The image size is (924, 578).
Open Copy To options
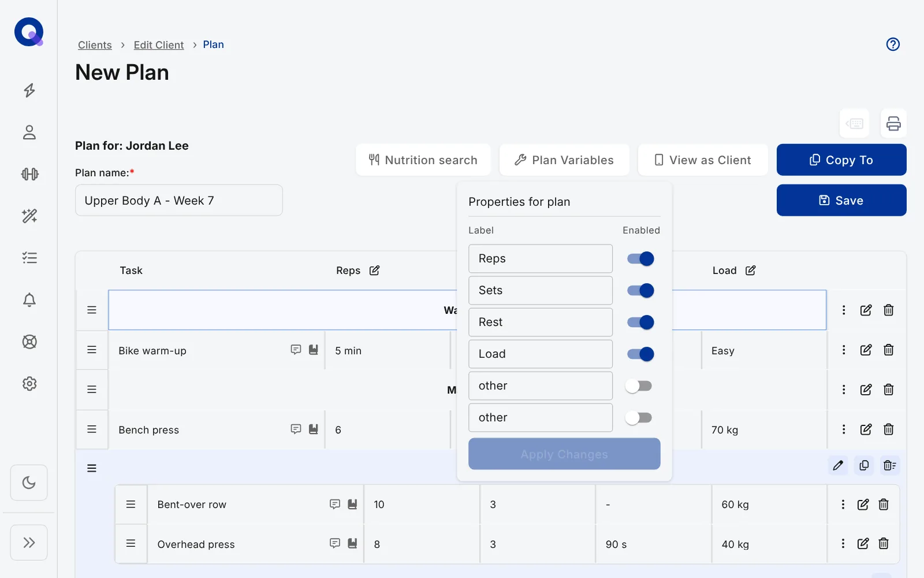pyautogui.click(x=841, y=160)
